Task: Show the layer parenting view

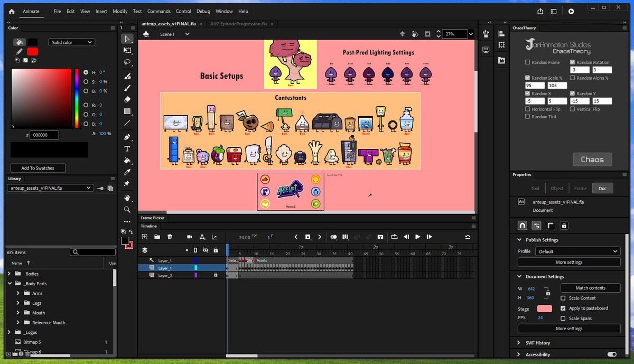Action: 202,237
